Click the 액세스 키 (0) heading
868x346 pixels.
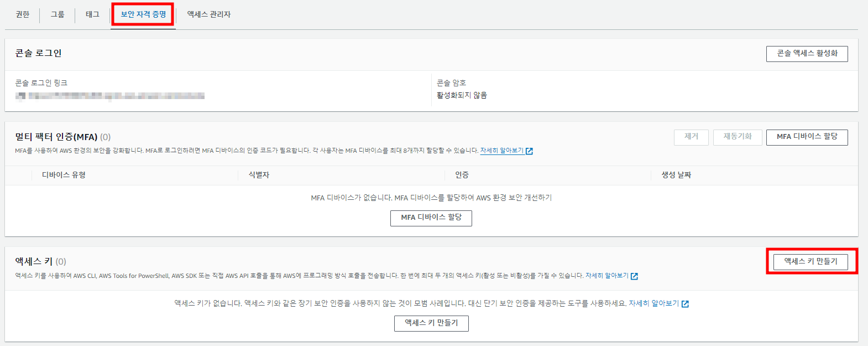pos(40,261)
